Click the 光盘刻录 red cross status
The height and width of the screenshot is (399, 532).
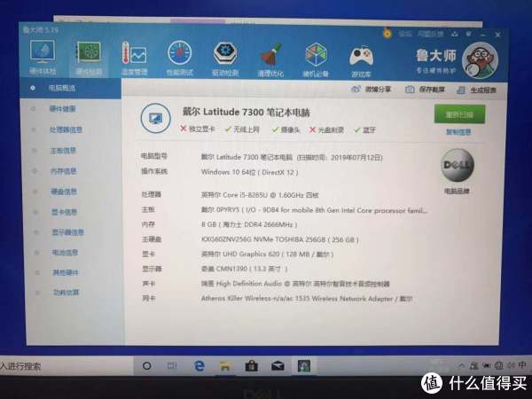pyautogui.click(x=326, y=129)
